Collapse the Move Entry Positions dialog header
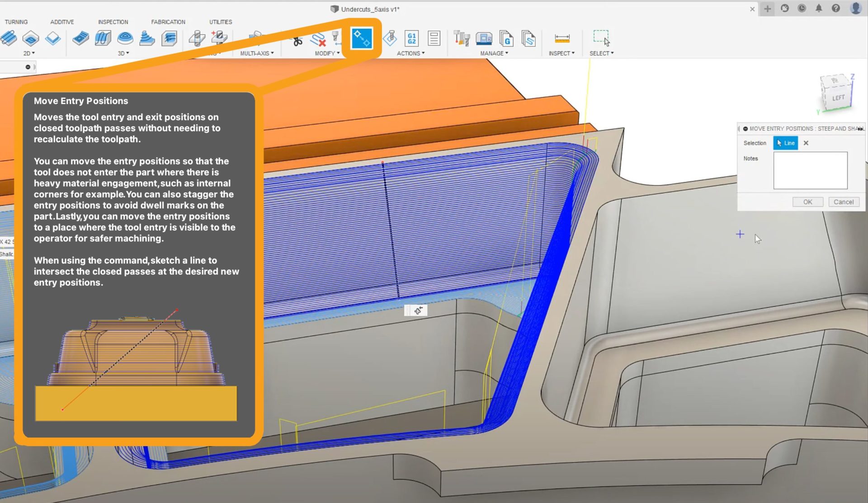The width and height of the screenshot is (868, 503). pos(745,129)
